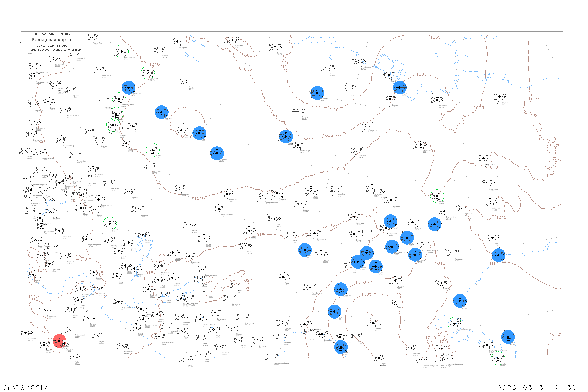Click the blue marker at Охотск station

[x=498, y=255]
